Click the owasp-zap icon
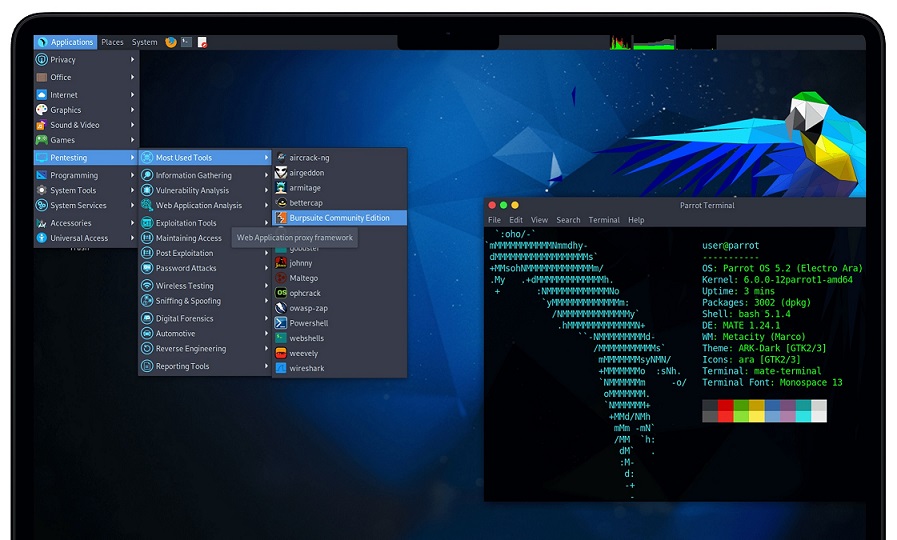Image resolution: width=897 pixels, height=540 pixels. pos(281,308)
